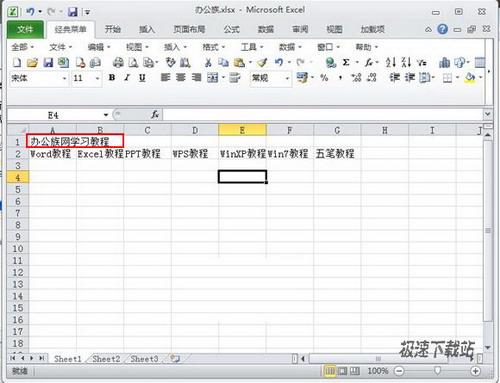Switch to Normal view in status bar

(330, 371)
